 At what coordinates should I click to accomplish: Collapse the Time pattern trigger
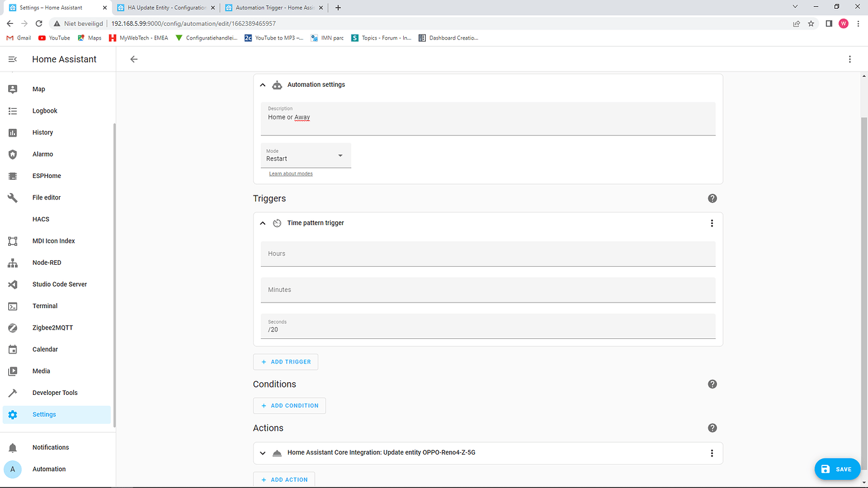263,223
